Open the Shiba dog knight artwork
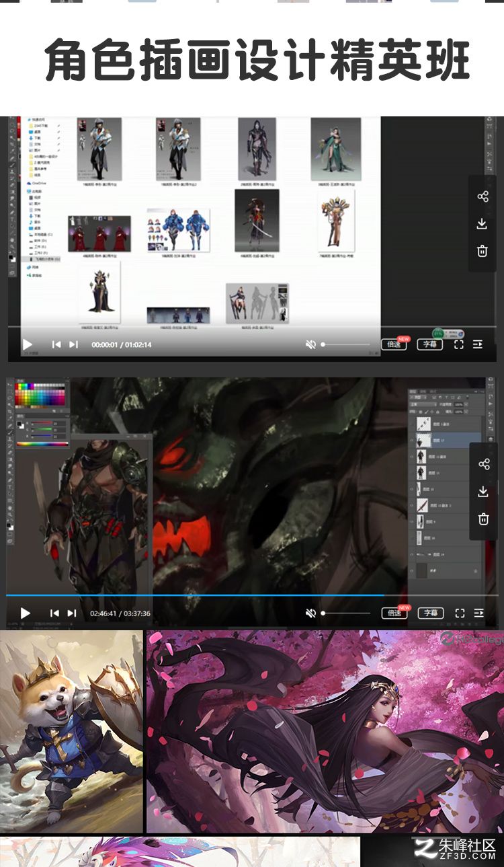Viewport: 504px width, 867px height. click(71, 731)
